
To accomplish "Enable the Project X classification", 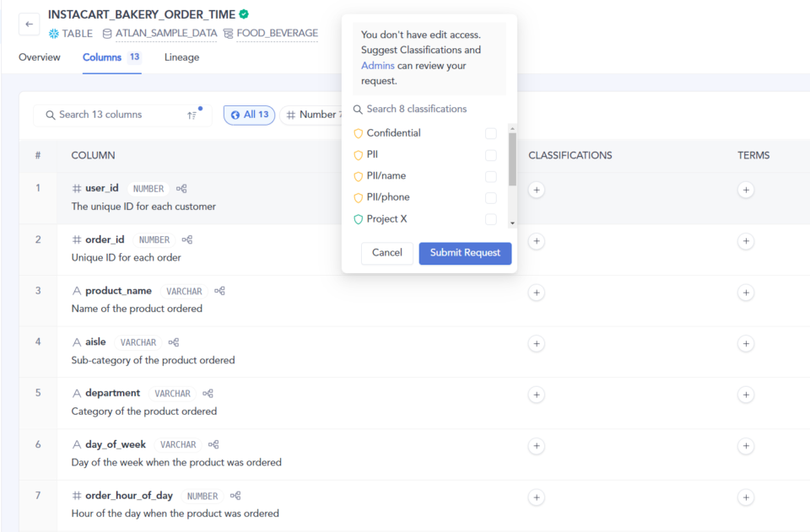I will tap(490, 219).
